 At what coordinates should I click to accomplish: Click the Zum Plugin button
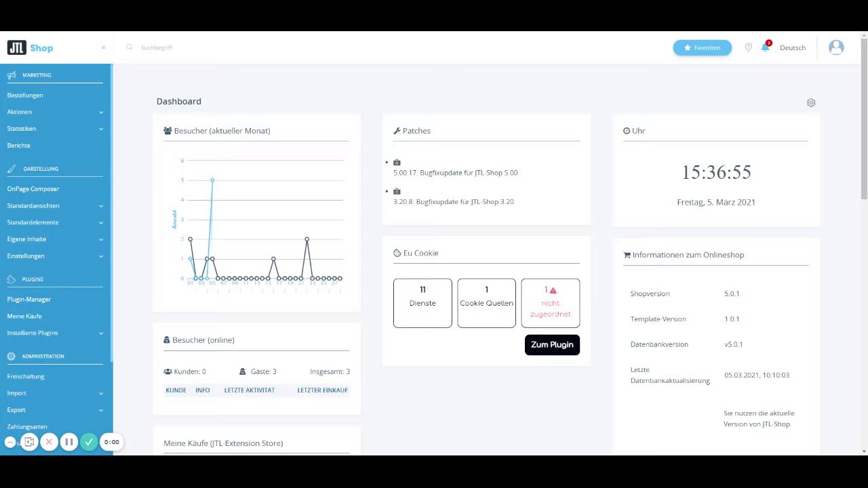coord(552,344)
